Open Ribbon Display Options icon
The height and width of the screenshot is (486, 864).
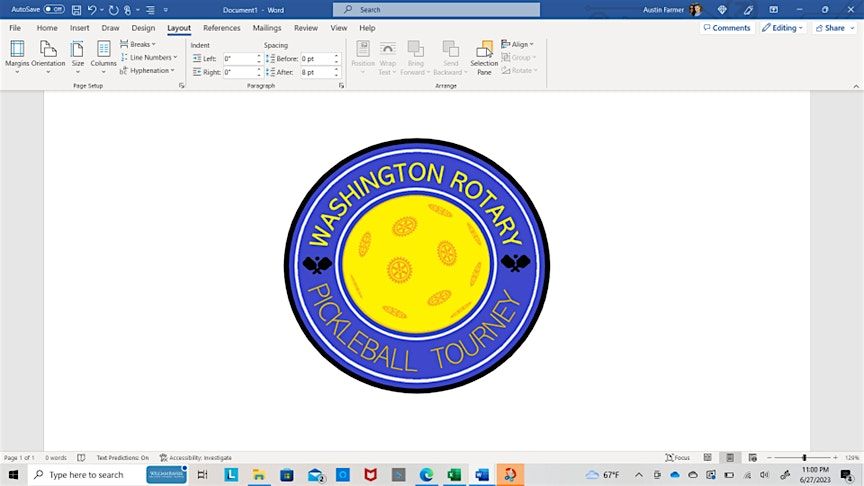pos(774,10)
